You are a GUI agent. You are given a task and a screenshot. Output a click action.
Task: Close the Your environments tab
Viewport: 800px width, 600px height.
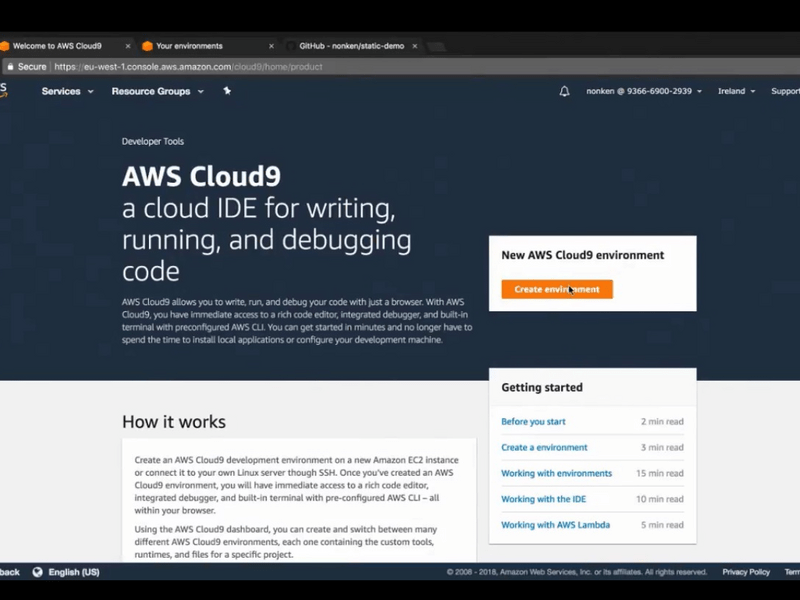271,46
